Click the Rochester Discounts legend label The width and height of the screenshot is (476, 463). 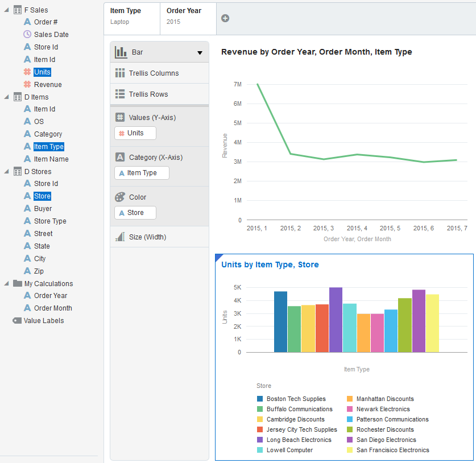tap(385, 429)
